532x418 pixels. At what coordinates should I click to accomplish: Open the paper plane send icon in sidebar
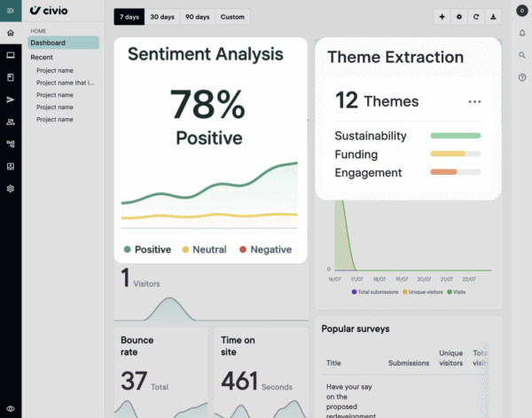pos(11,99)
